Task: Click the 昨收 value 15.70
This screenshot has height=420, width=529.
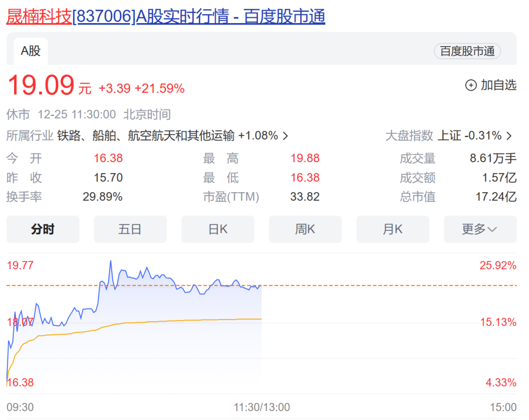Action: 108,177
